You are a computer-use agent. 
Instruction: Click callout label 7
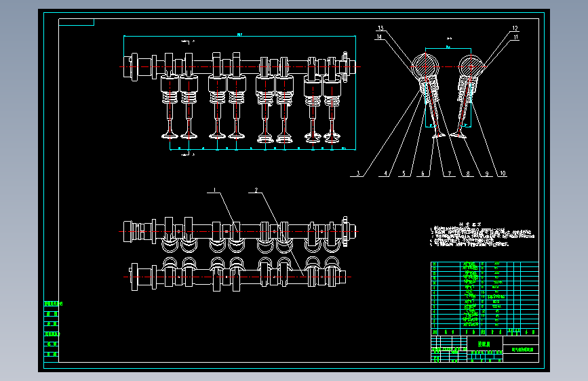(x=450, y=174)
